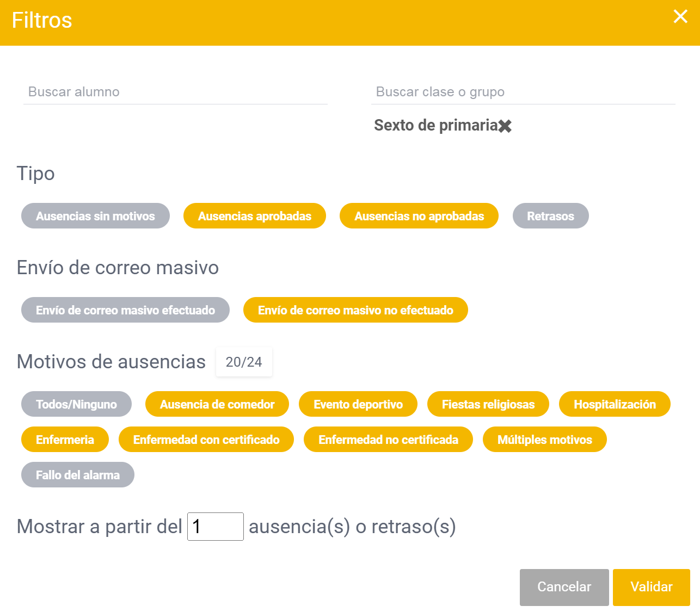This screenshot has width=700, height=612.
Task: Click the Buscar clase o grupo search field
Action: tap(523, 91)
